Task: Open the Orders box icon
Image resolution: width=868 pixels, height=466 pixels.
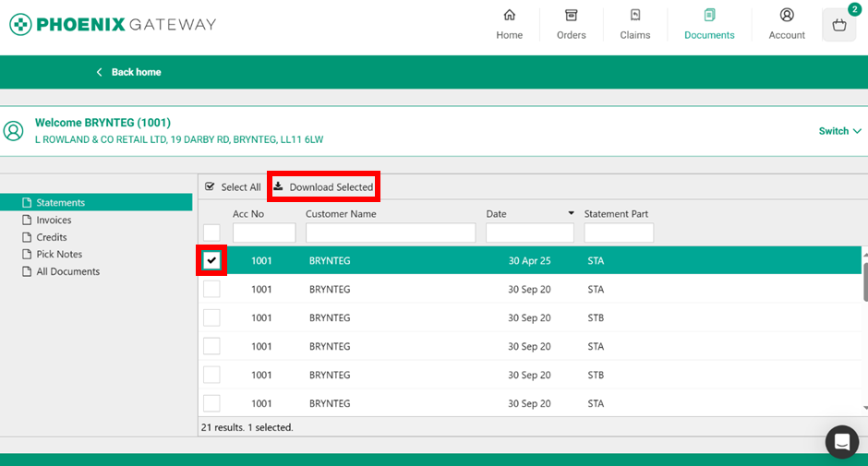Action: coord(571,16)
